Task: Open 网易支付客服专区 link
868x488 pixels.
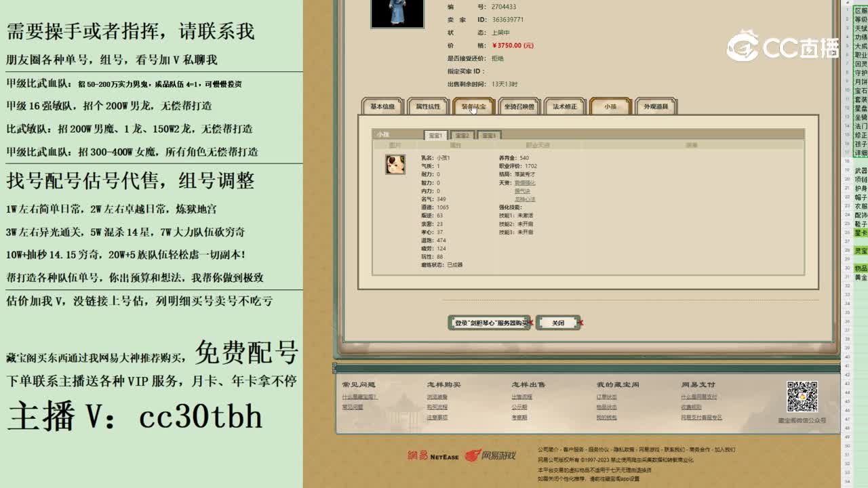Action: (x=702, y=417)
